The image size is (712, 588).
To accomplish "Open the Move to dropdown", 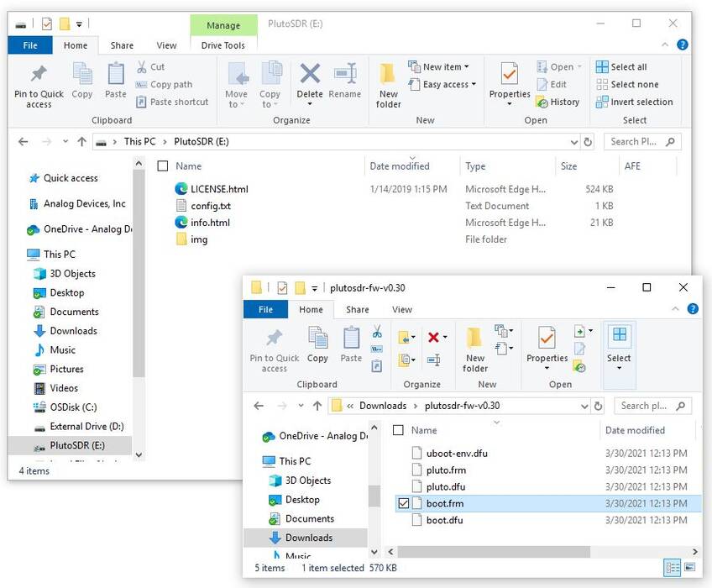I will 238,84.
